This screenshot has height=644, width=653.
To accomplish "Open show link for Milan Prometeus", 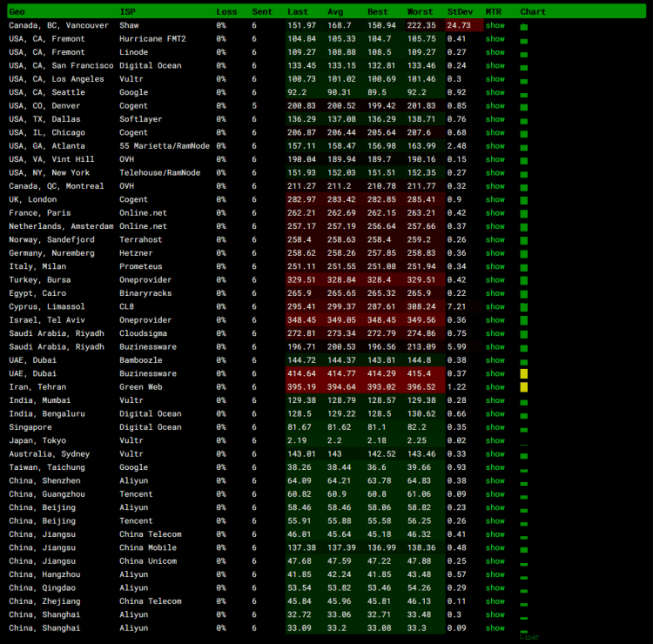I will click(495, 266).
